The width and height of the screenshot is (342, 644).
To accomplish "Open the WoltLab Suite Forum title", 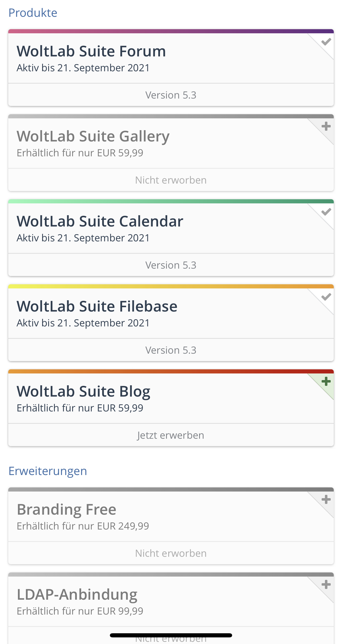I will point(91,51).
